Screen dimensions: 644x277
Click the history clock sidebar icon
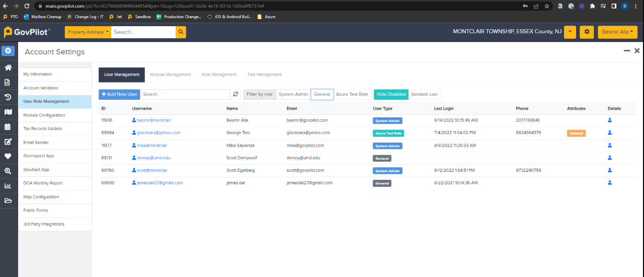coord(8,97)
